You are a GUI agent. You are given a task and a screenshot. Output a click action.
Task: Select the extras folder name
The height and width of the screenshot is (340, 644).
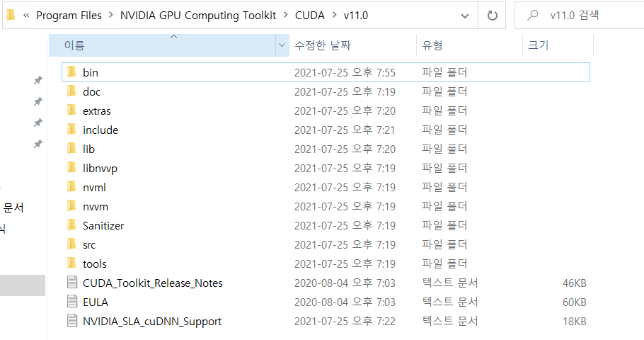coord(97,110)
